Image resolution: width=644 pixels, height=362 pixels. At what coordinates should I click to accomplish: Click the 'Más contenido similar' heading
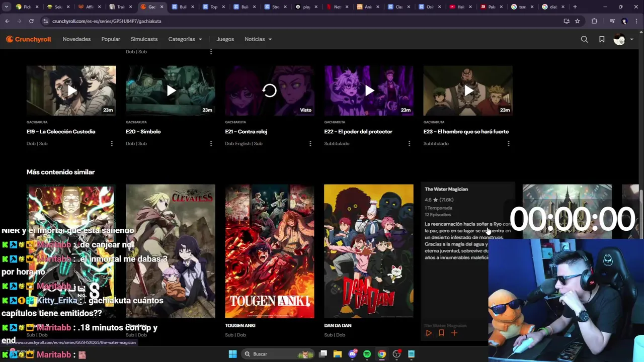click(60, 172)
